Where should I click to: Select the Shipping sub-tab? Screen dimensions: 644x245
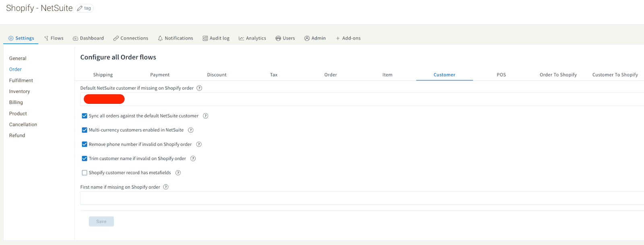pyautogui.click(x=103, y=75)
